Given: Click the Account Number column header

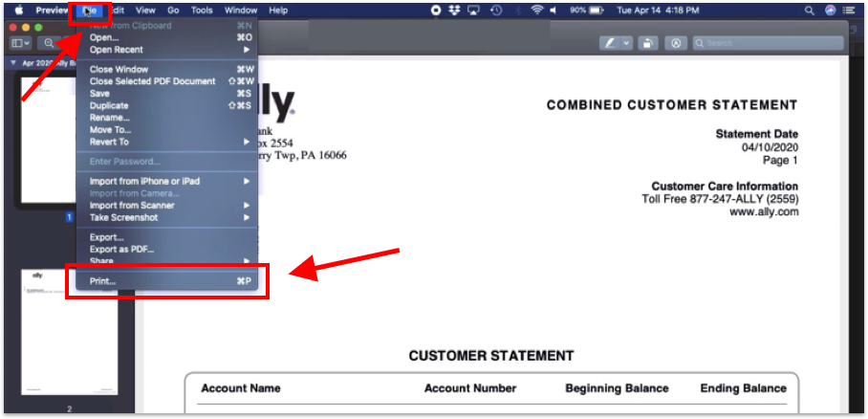Looking at the screenshot, I should (x=470, y=388).
